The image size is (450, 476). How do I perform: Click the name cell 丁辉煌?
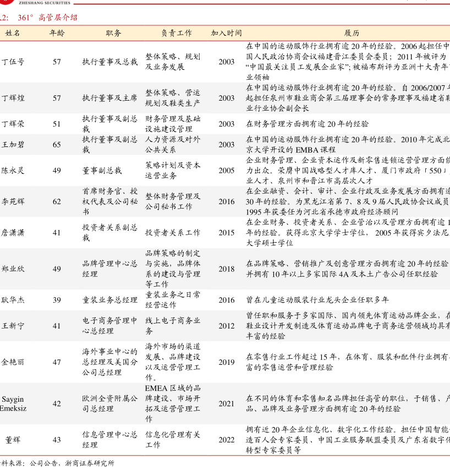click(x=13, y=98)
